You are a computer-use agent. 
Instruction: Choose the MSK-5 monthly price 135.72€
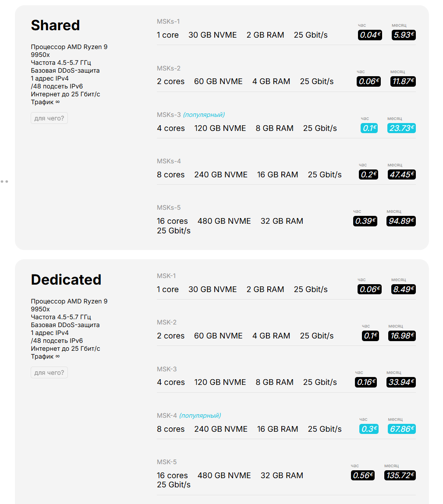pyautogui.click(x=400, y=476)
